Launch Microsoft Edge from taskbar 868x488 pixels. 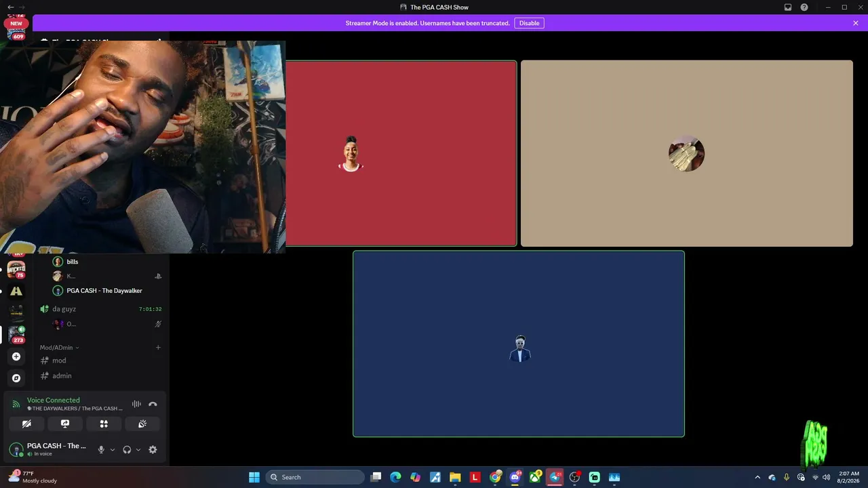tap(395, 477)
